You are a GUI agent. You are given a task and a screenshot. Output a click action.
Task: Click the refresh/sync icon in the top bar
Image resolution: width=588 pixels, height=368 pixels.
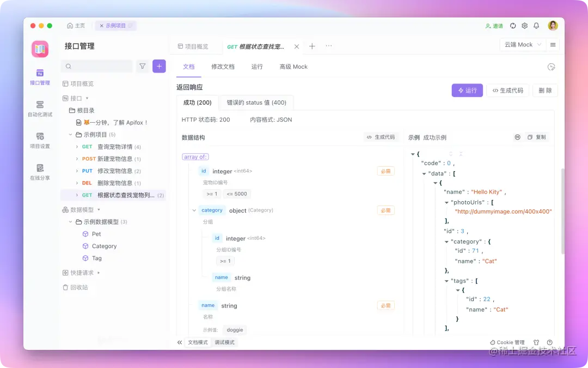click(512, 25)
